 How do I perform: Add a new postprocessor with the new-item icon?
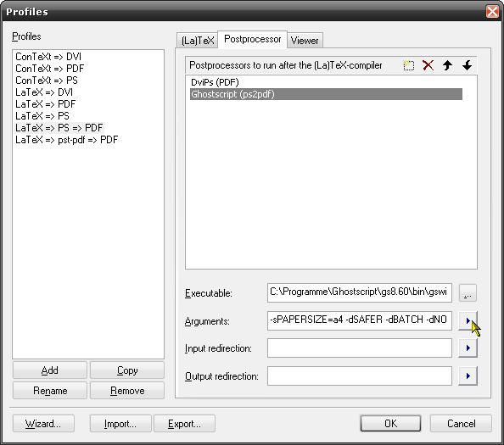(x=408, y=65)
